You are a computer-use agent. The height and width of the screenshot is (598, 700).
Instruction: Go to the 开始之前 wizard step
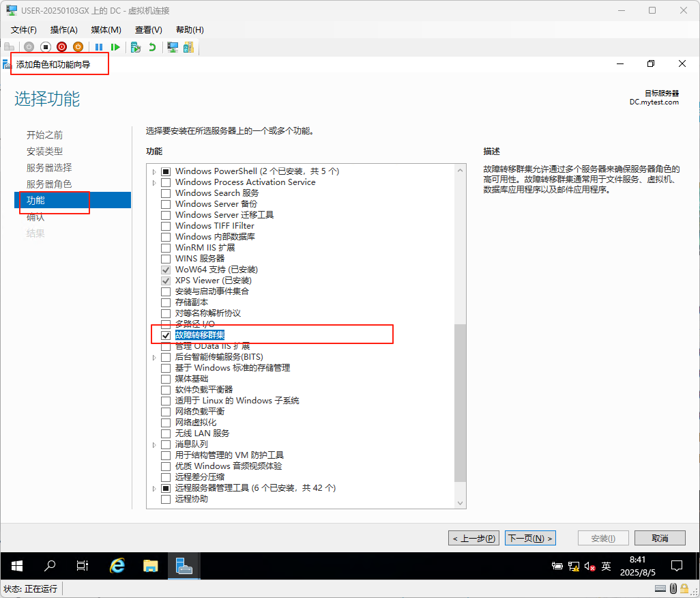tap(44, 135)
